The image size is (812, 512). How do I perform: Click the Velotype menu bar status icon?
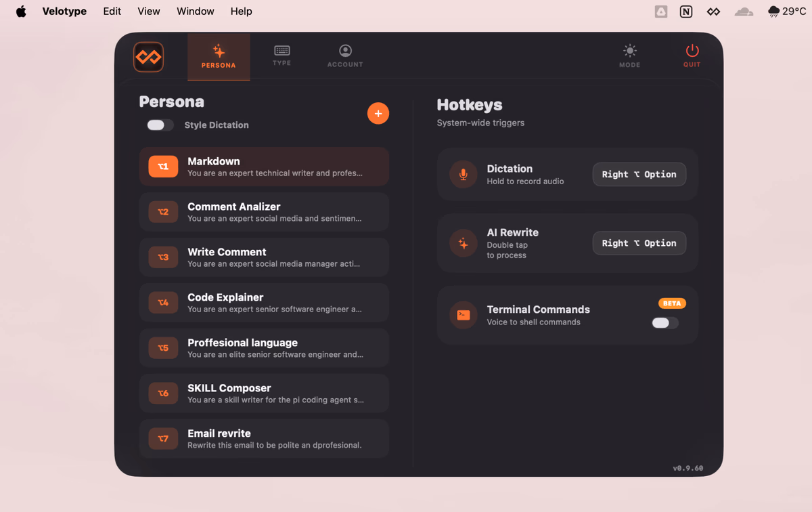pos(714,12)
